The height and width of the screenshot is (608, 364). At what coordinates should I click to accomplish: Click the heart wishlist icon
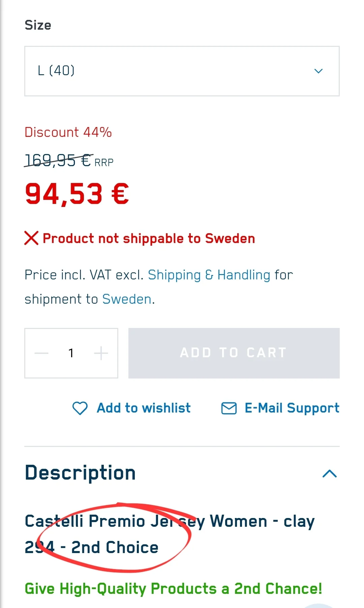click(80, 408)
